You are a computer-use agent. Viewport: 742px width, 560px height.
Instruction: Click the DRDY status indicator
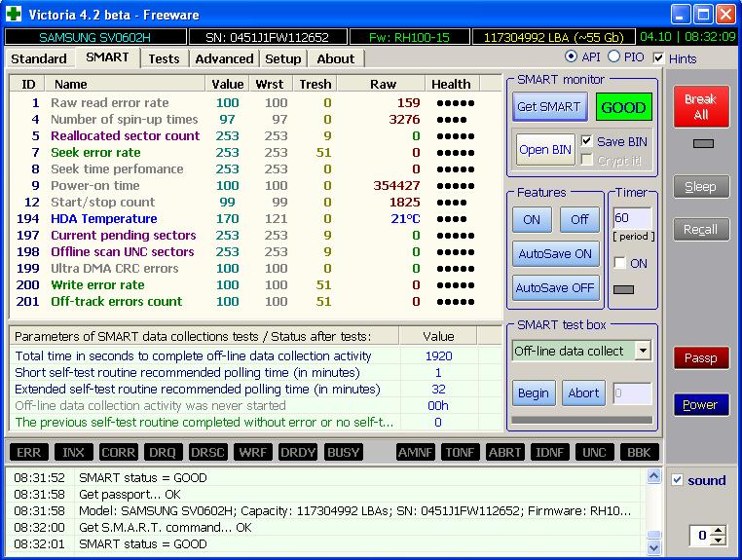(298, 453)
